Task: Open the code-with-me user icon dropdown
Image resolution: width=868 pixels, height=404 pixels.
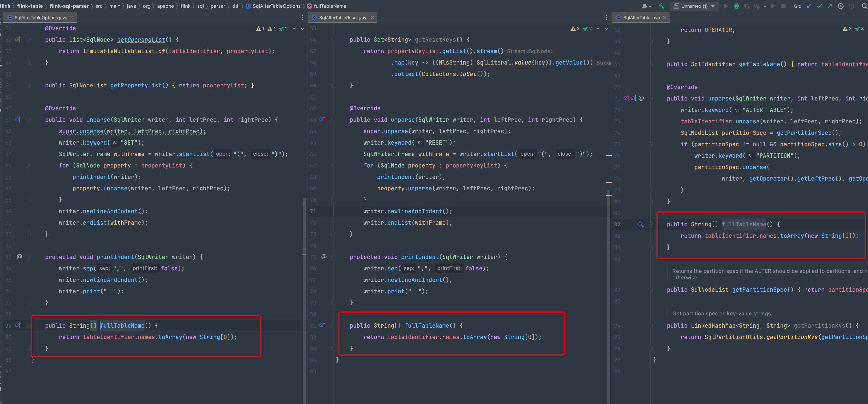Action: (x=646, y=6)
